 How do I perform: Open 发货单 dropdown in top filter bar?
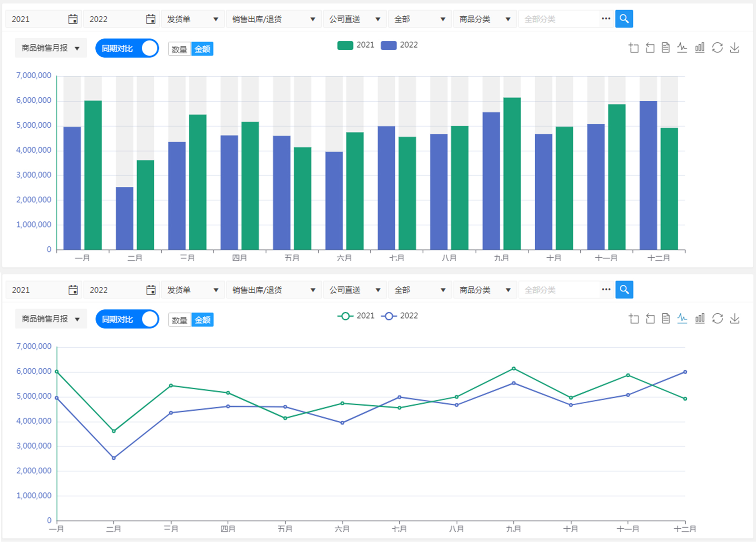point(193,19)
